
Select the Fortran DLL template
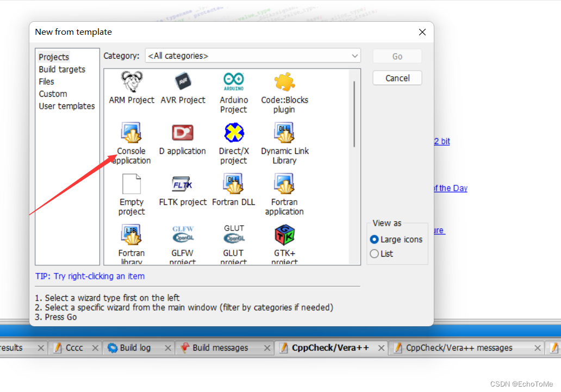click(234, 190)
